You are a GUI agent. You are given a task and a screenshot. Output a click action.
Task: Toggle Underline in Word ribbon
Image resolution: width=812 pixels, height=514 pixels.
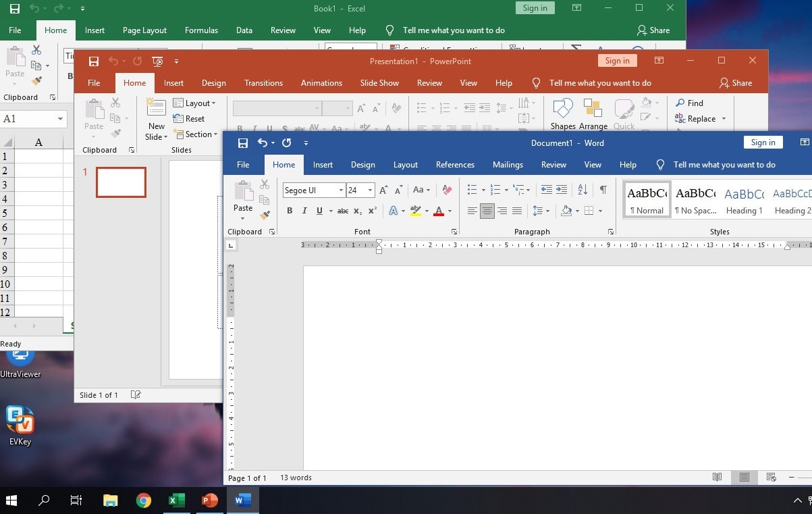tap(319, 211)
